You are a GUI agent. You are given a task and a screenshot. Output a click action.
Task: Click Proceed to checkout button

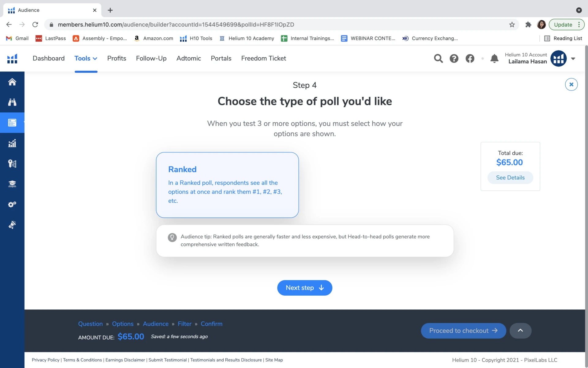coord(463,331)
